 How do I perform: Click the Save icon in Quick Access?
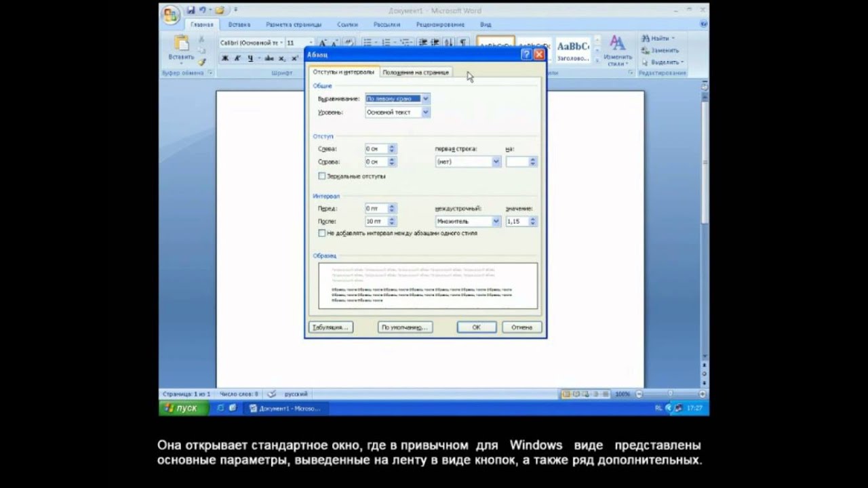coord(191,10)
